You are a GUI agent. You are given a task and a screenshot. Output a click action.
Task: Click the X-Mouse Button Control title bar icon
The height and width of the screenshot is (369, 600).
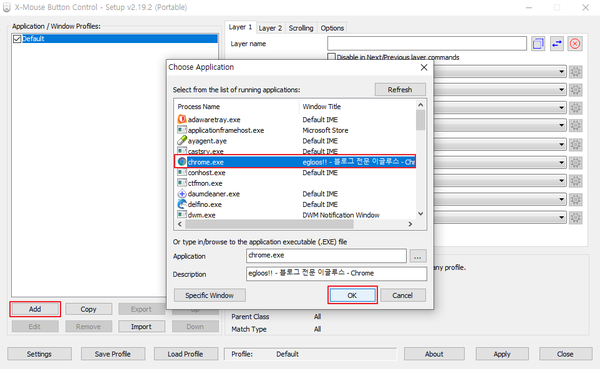click(7, 7)
